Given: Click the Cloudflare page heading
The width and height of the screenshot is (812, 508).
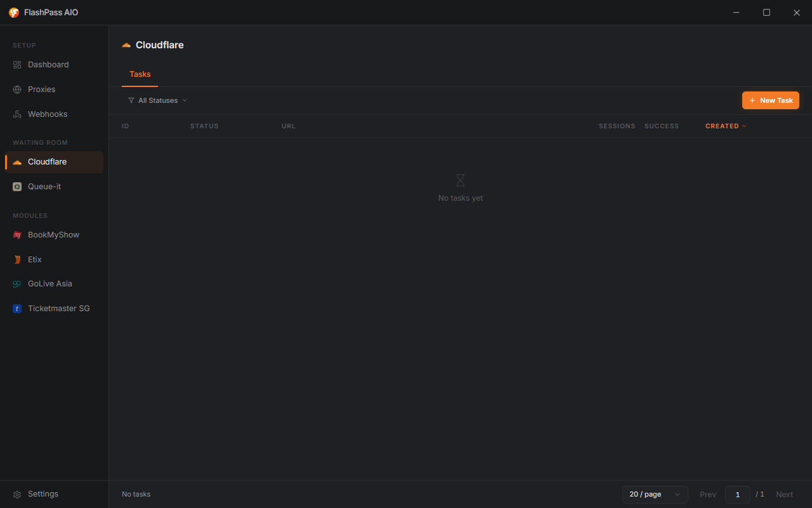Looking at the screenshot, I should 160,45.
